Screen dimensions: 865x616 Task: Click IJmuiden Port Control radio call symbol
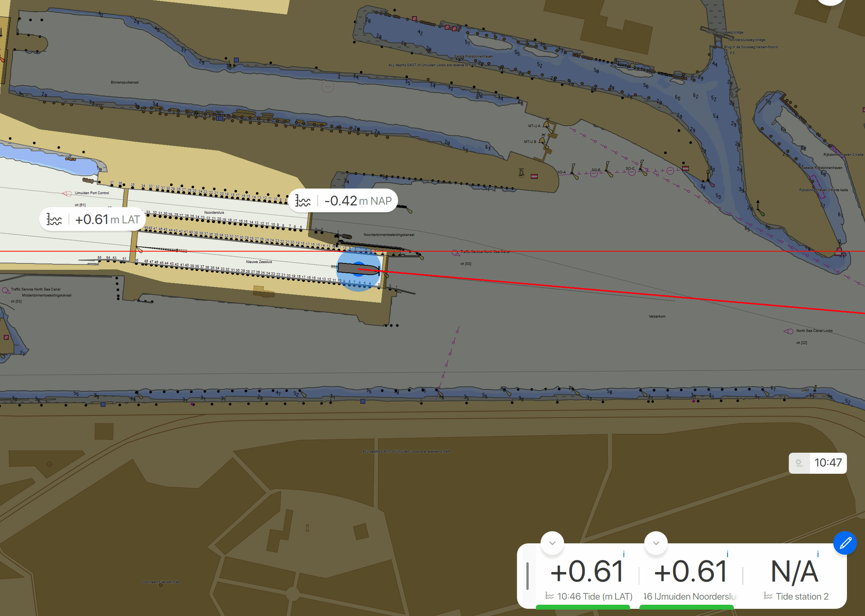[x=67, y=193]
